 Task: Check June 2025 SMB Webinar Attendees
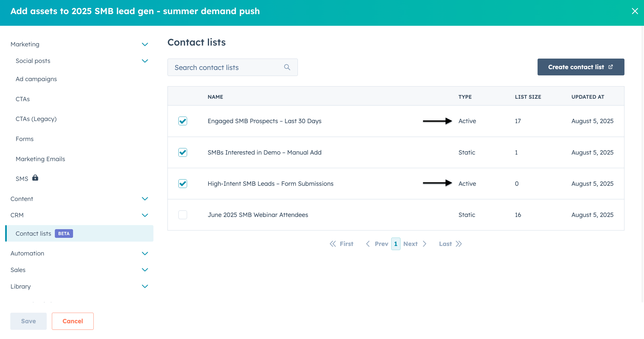tap(183, 215)
